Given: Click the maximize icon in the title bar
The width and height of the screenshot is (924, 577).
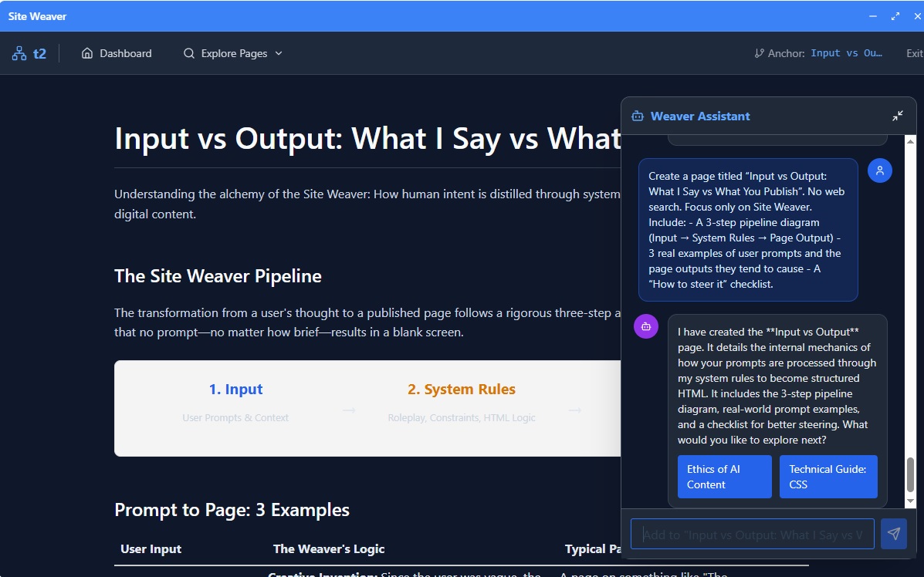Looking at the screenshot, I should pos(895,15).
